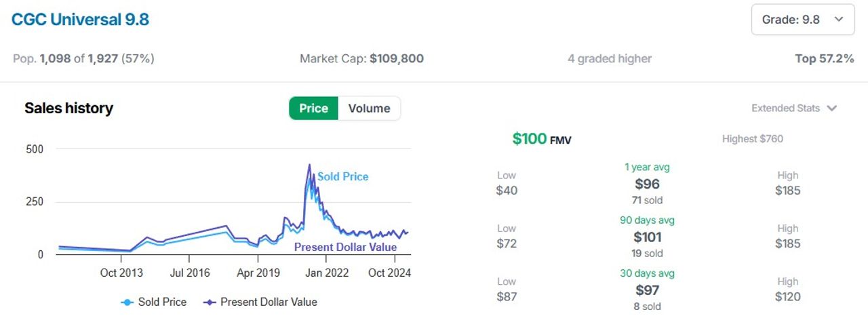Expand the Extended Stats section
The image size is (868, 333).
coord(794,108)
